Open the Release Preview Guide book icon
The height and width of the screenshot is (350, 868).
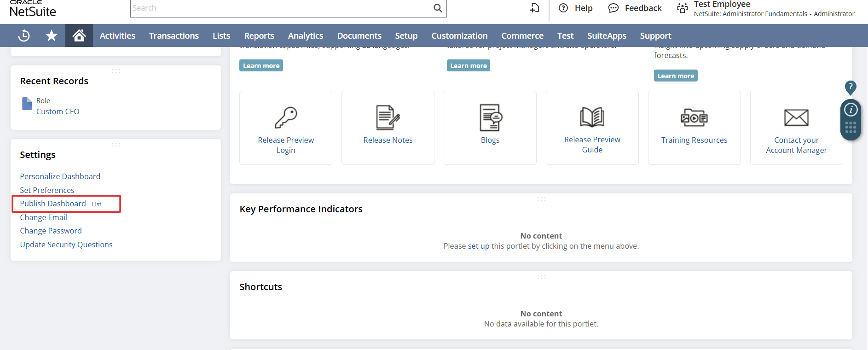pyautogui.click(x=592, y=117)
